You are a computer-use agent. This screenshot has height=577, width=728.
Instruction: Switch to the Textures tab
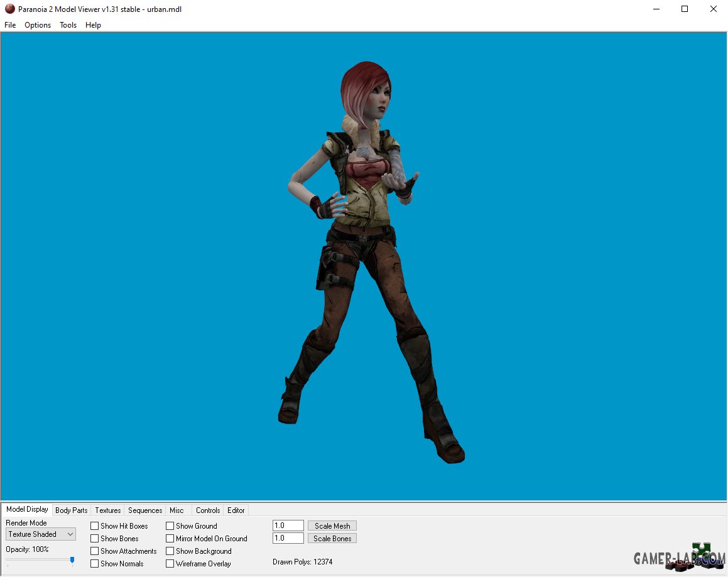(107, 510)
